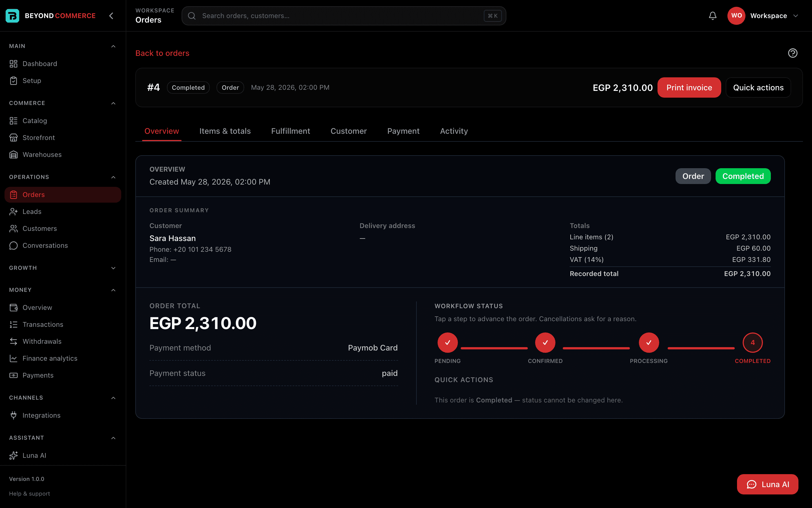Open the Payment tab

403,131
